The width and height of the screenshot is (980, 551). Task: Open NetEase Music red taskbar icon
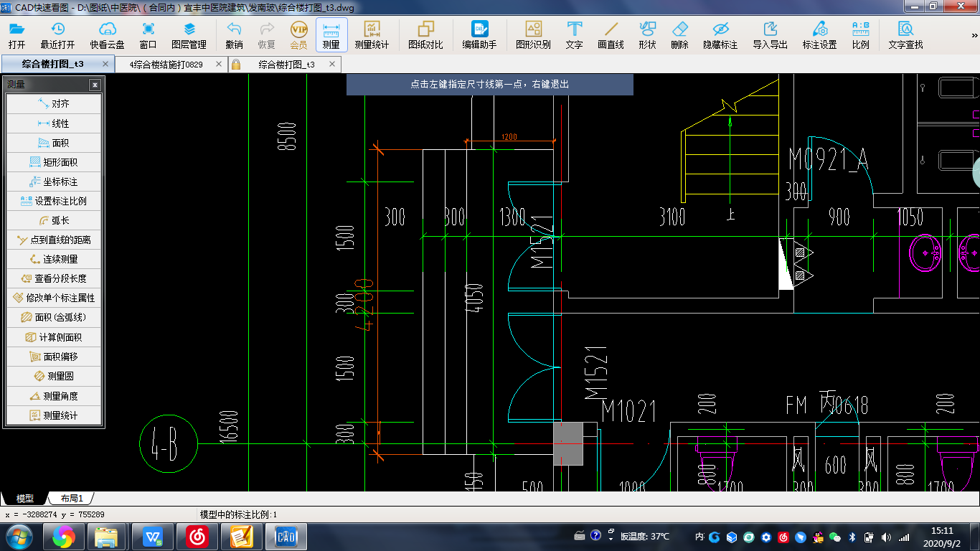(197, 537)
